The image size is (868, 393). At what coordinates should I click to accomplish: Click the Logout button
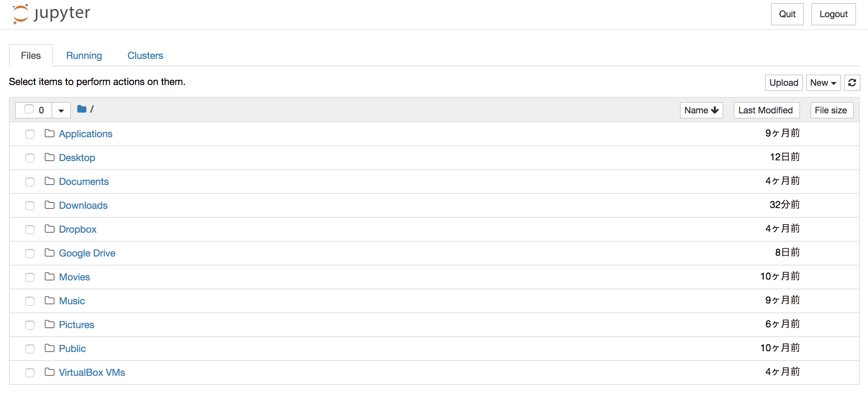833,14
